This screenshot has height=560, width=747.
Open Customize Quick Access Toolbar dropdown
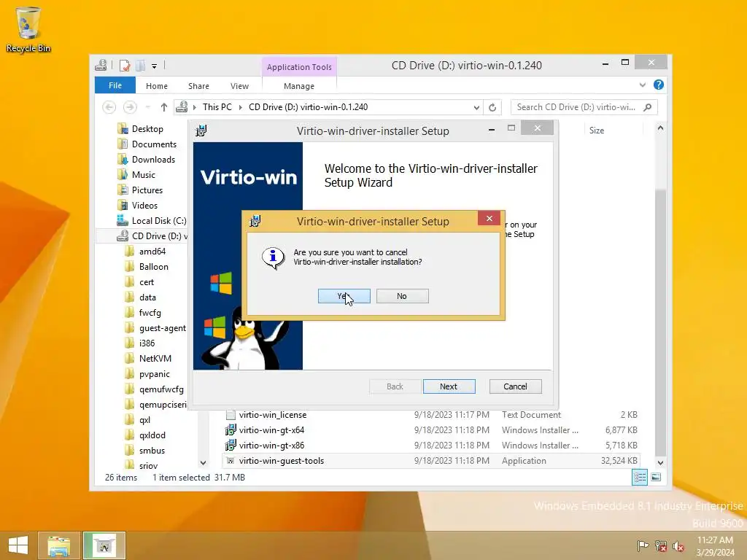click(x=155, y=66)
